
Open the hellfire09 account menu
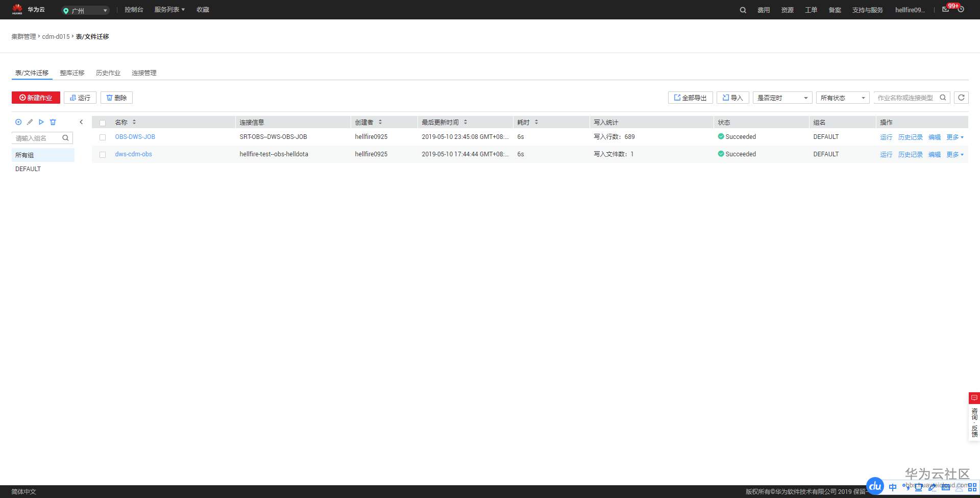(910, 10)
